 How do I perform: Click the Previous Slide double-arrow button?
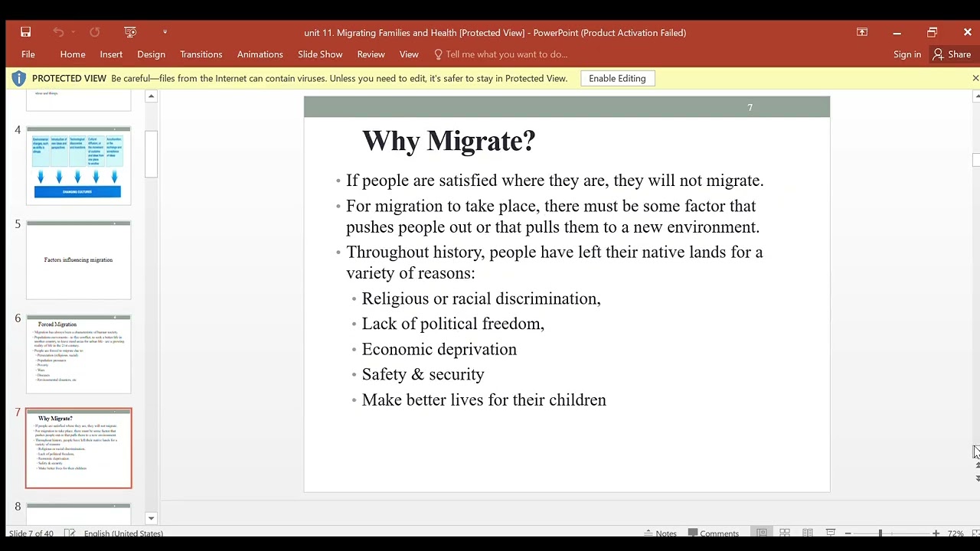[977, 465]
